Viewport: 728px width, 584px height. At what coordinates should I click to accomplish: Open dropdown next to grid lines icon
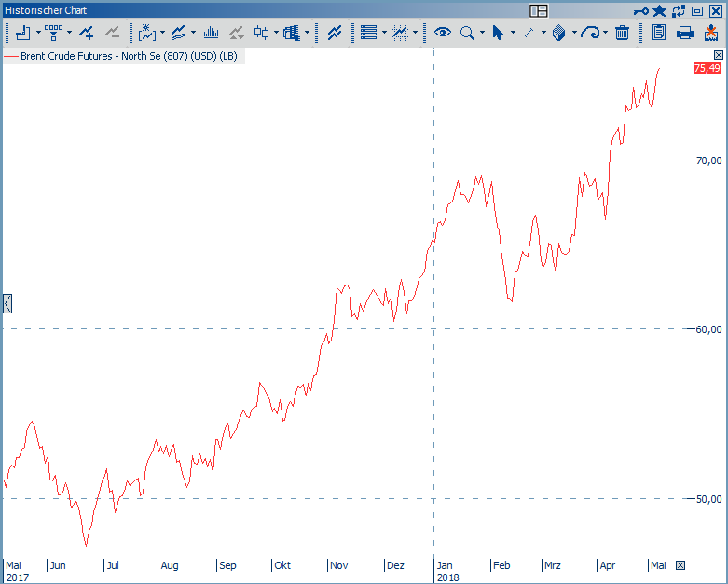click(416, 33)
